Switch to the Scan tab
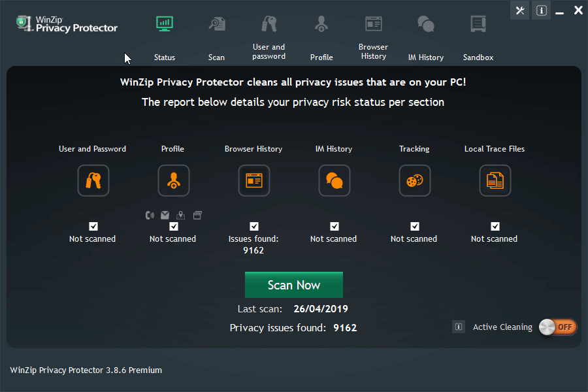The width and height of the screenshot is (588, 392). (x=216, y=39)
